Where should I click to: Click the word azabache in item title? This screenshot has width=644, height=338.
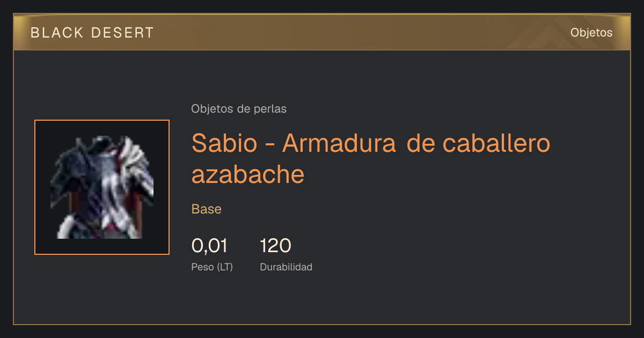click(x=248, y=174)
